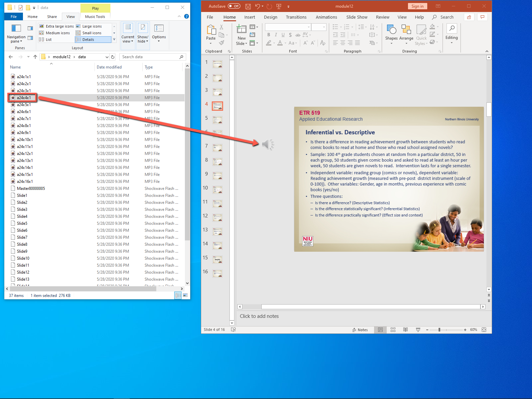532x399 pixels.
Task: Open Slide Sorter view in status bar
Action: click(393, 330)
